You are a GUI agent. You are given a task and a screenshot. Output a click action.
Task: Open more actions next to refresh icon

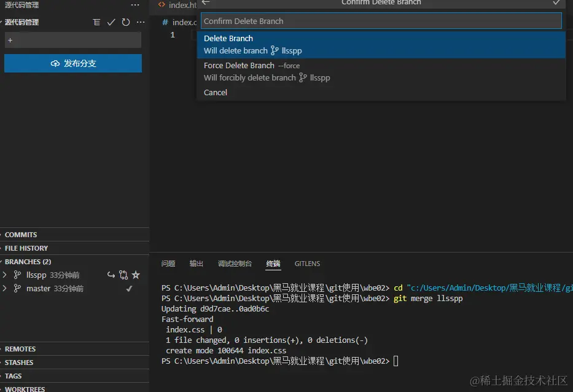coord(141,22)
